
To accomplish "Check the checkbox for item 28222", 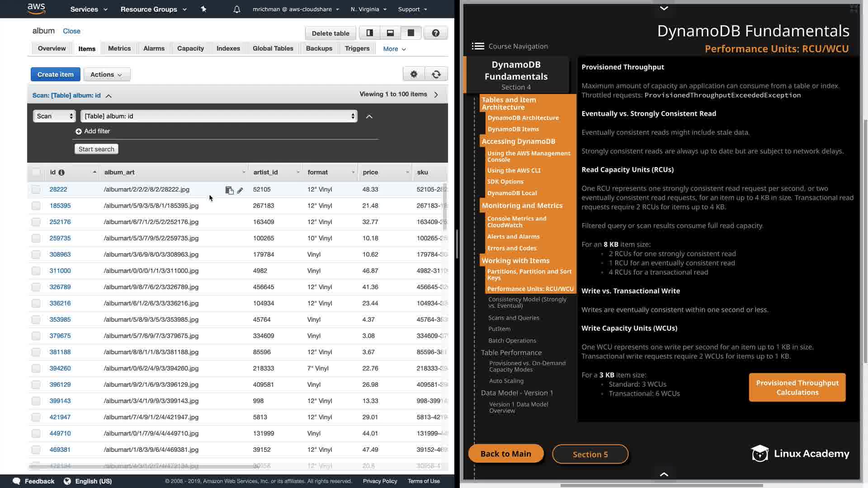I will click(x=36, y=190).
